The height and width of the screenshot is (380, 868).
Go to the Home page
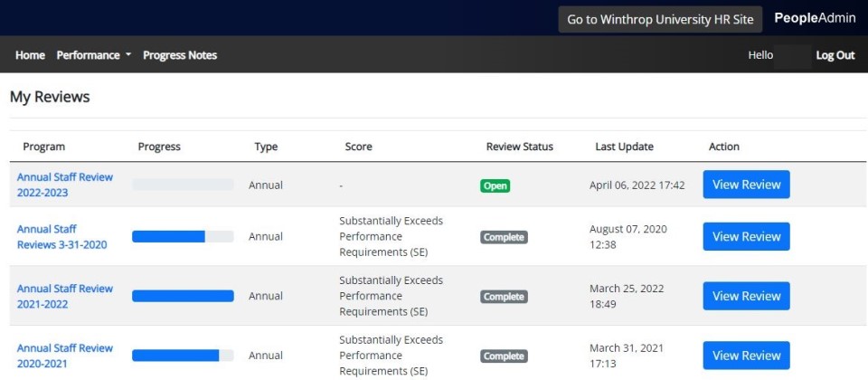pyautogui.click(x=30, y=55)
